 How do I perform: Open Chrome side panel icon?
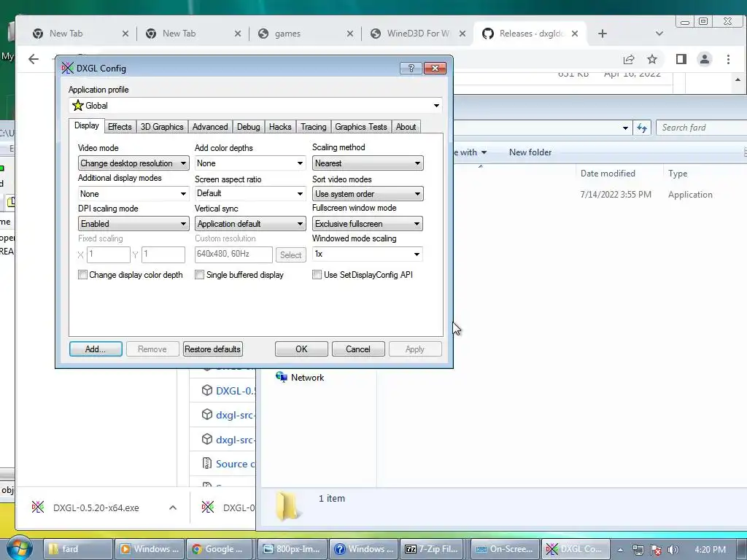[x=681, y=59]
